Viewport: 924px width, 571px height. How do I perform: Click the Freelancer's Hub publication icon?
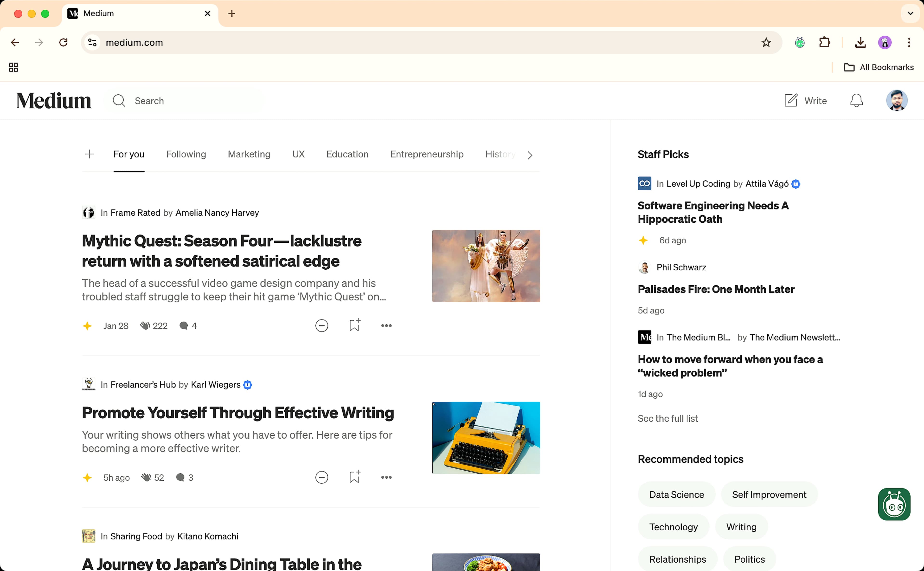pos(88,384)
